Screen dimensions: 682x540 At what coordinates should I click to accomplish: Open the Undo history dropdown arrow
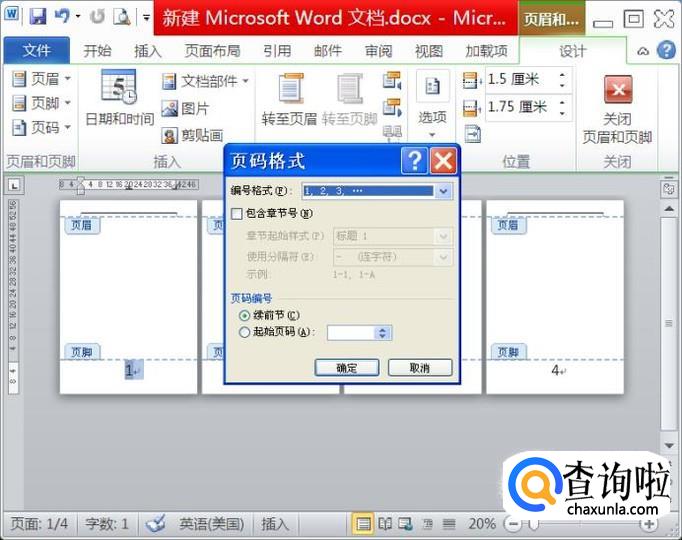(x=78, y=17)
